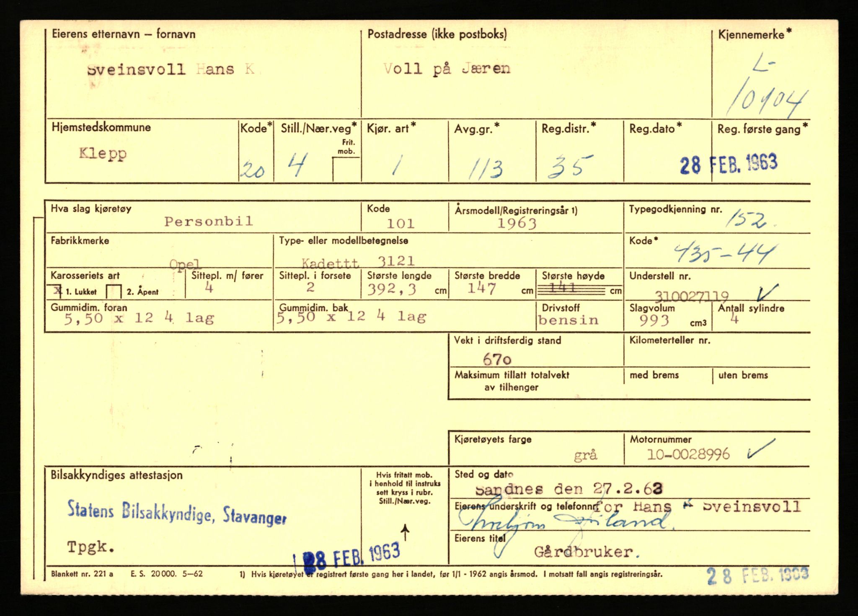Select Drivstoff value 'bensin'
This screenshot has height=616, width=858.
pos(569,320)
